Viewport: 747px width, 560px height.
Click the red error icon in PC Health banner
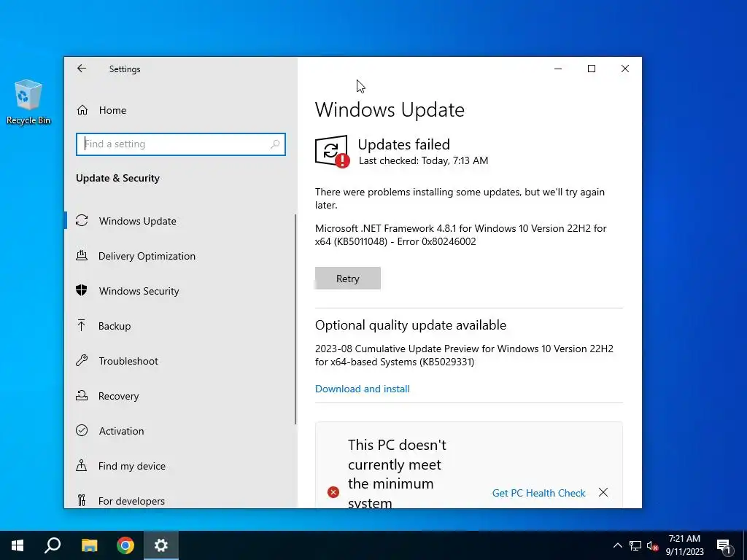pos(333,492)
